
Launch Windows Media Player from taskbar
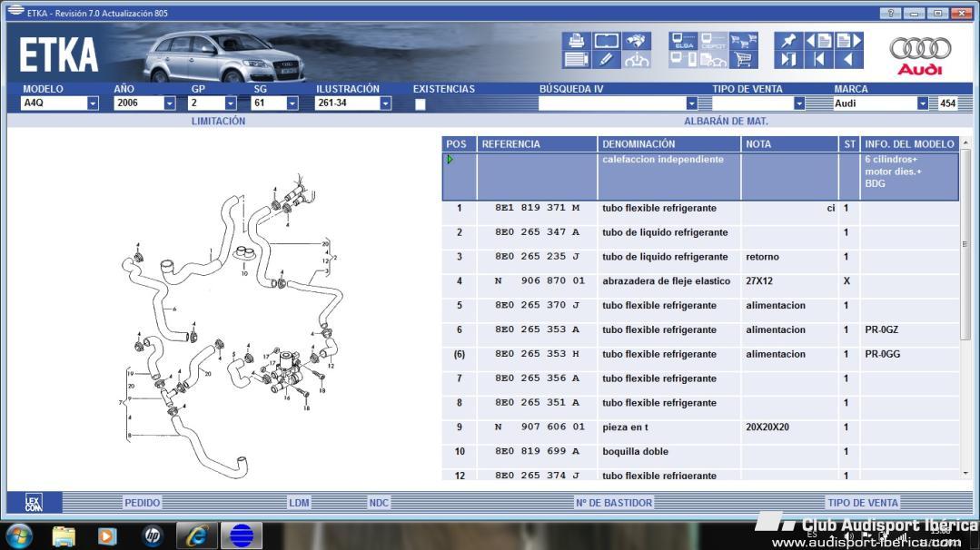[x=107, y=535]
